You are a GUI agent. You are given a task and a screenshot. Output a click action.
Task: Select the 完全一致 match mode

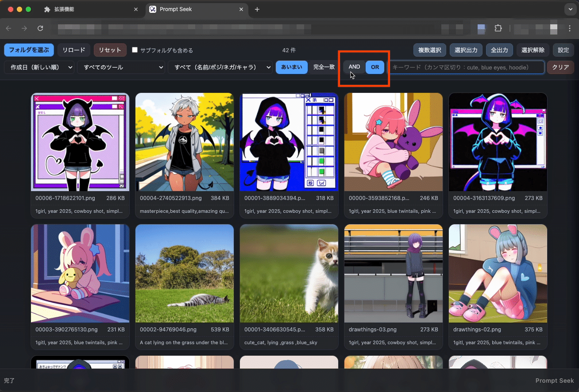pyautogui.click(x=324, y=67)
